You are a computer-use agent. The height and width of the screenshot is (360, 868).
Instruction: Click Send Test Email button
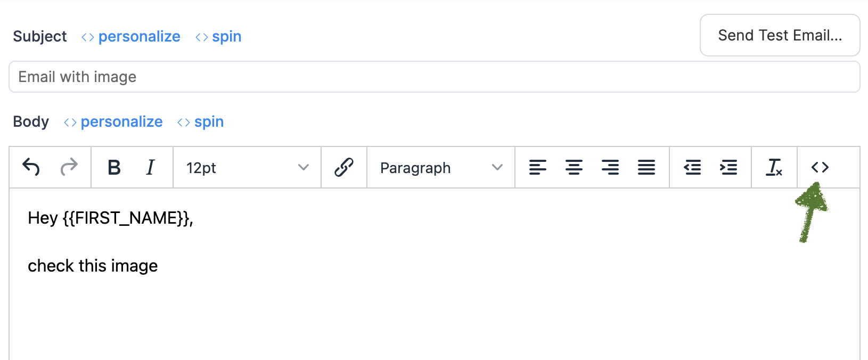[x=780, y=35]
